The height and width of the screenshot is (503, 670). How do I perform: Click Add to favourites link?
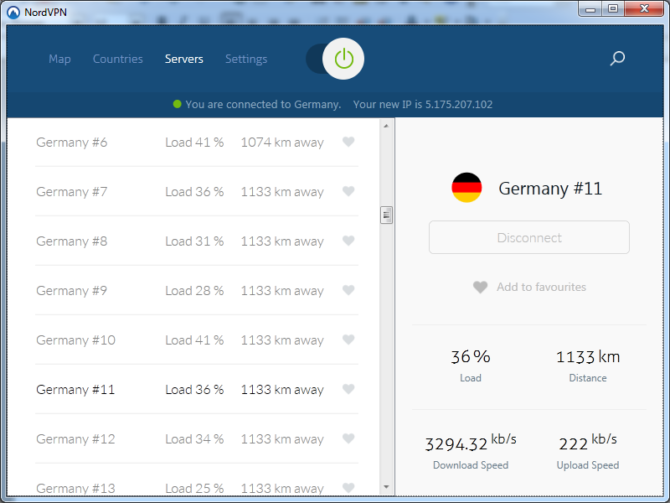point(529,287)
